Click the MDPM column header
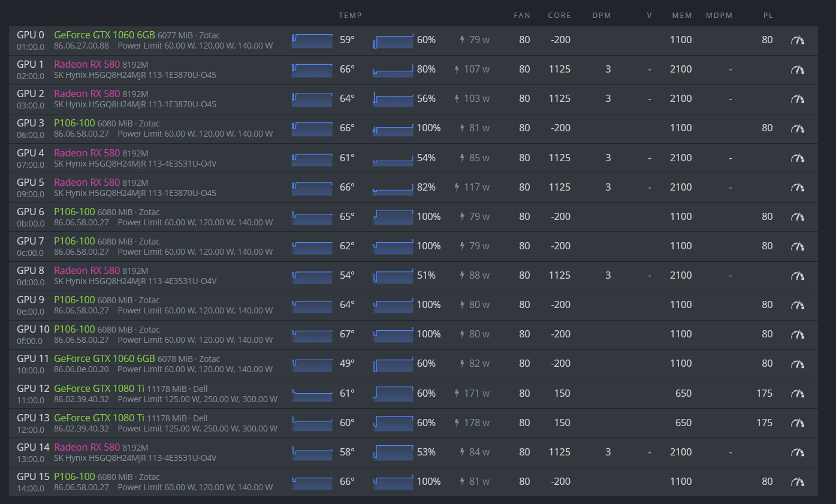The image size is (836, 504). click(x=719, y=16)
